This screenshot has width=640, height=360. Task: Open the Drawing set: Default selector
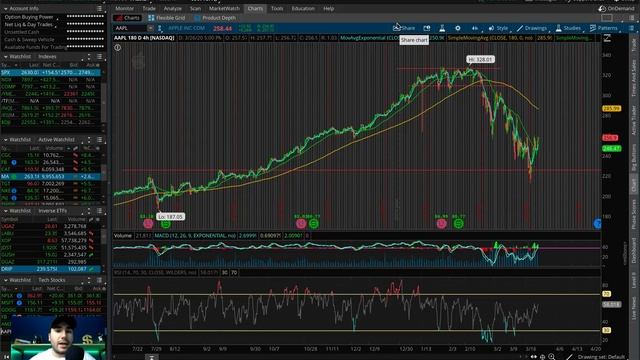[x=601, y=357]
